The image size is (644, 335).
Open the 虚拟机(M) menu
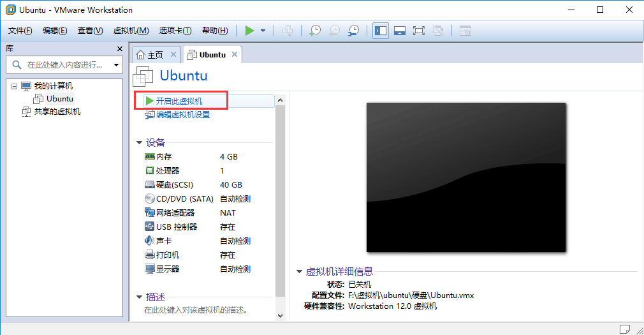(x=131, y=31)
